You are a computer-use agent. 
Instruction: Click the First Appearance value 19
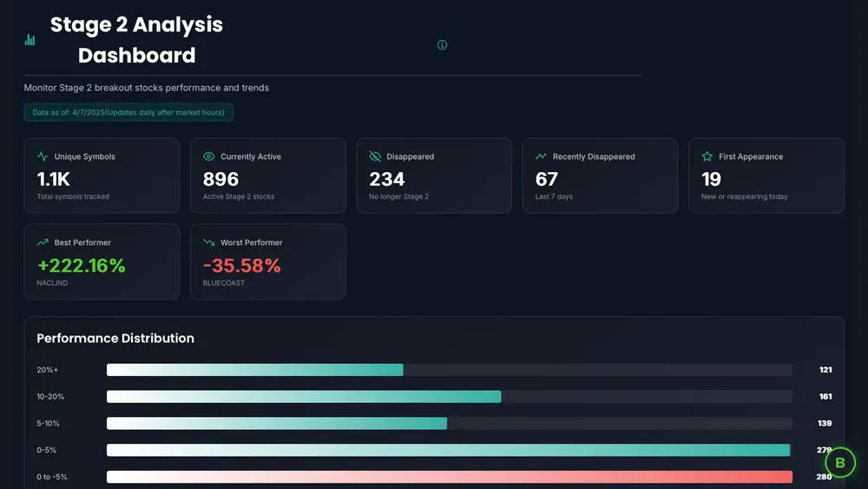(712, 179)
